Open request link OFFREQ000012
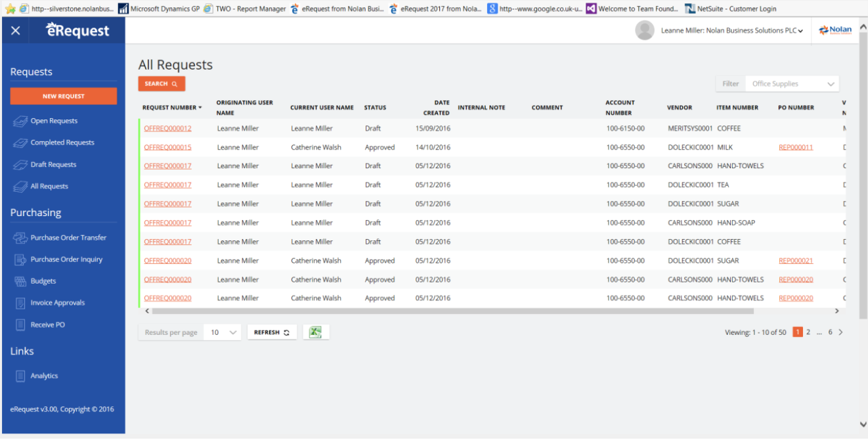The width and height of the screenshot is (868, 440). click(167, 129)
